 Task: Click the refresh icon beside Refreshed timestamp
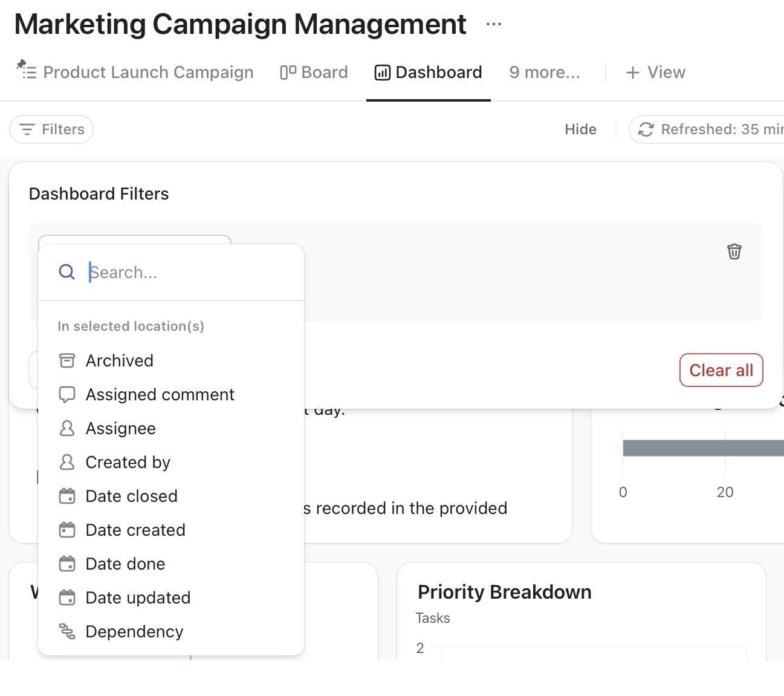click(646, 129)
